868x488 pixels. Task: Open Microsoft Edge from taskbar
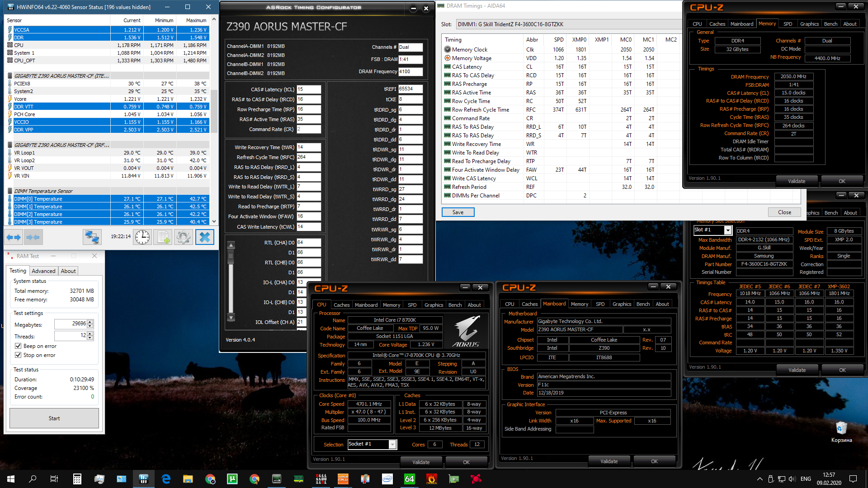(166, 479)
